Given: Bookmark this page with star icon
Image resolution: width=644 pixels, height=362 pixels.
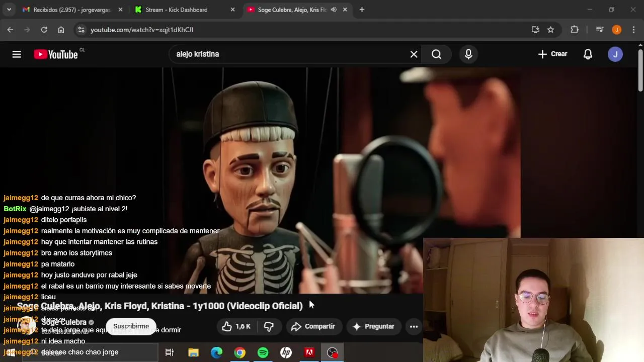Looking at the screenshot, I should click(550, 30).
